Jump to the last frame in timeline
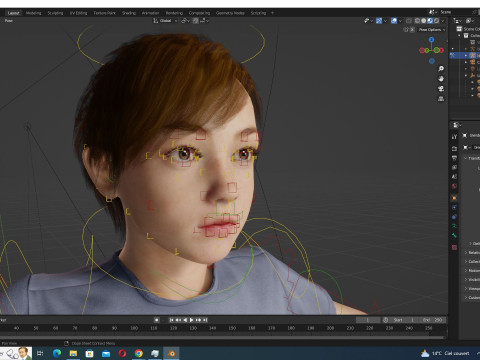 205,320
